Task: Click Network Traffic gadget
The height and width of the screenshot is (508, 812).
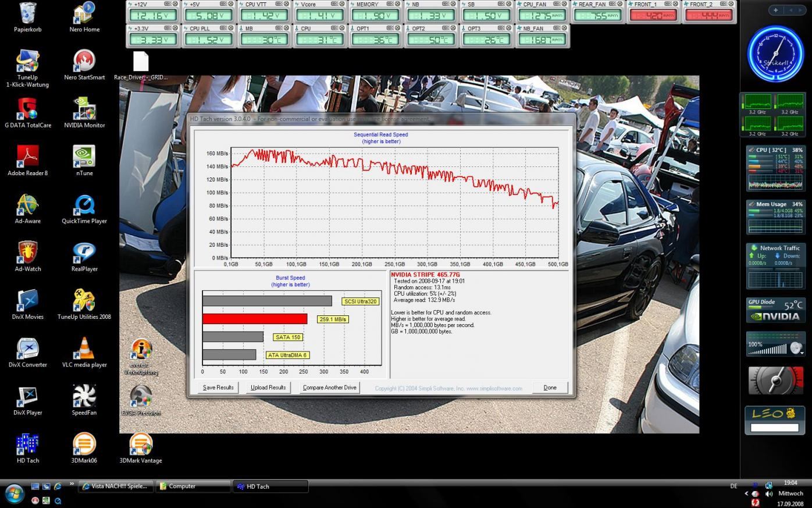Action: click(x=776, y=265)
